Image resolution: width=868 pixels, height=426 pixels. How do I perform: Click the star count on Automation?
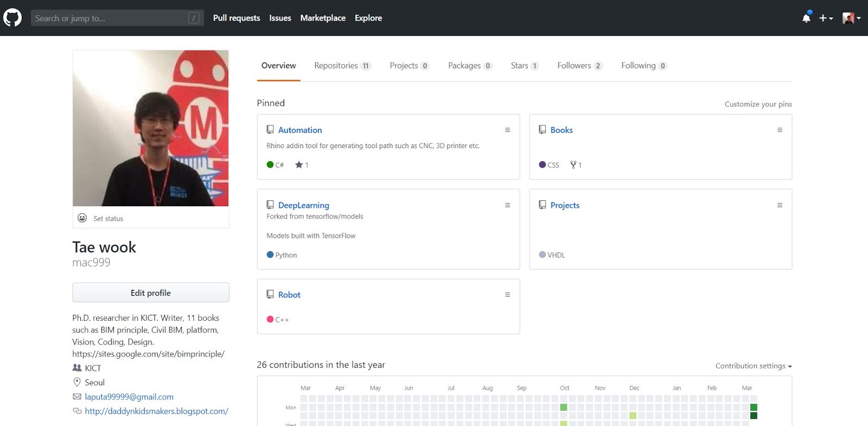(x=302, y=165)
